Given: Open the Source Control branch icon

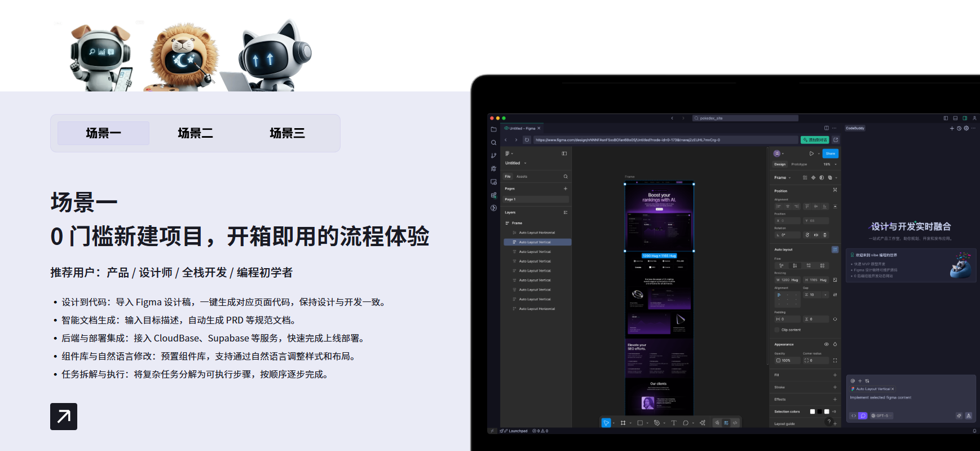Looking at the screenshot, I should pyautogui.click(x=493, y=155).
